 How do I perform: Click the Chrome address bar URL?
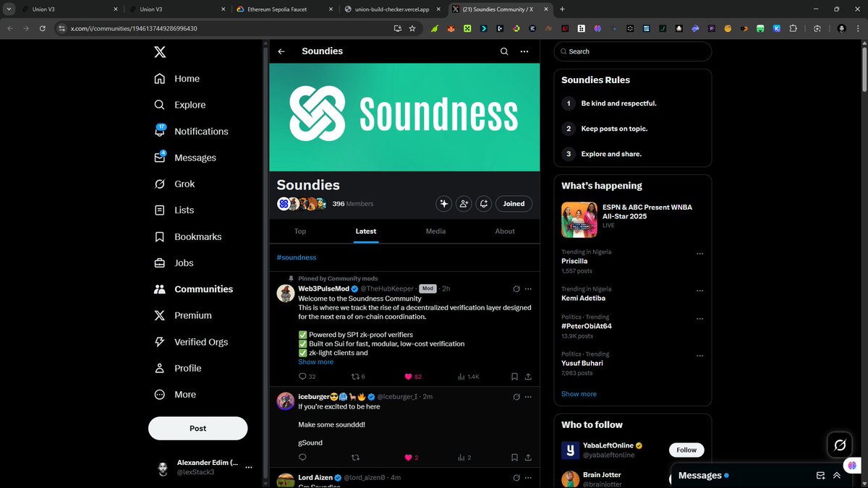134,28
